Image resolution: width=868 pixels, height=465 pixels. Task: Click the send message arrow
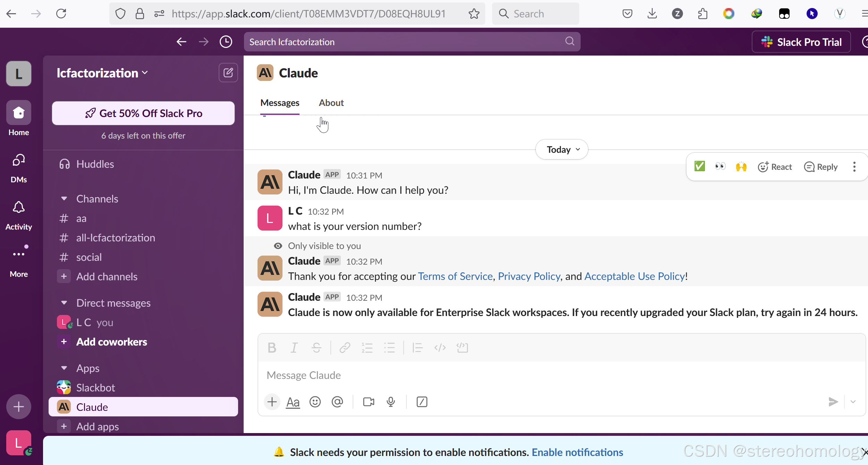pyautogui.click(x=833, y=402)
